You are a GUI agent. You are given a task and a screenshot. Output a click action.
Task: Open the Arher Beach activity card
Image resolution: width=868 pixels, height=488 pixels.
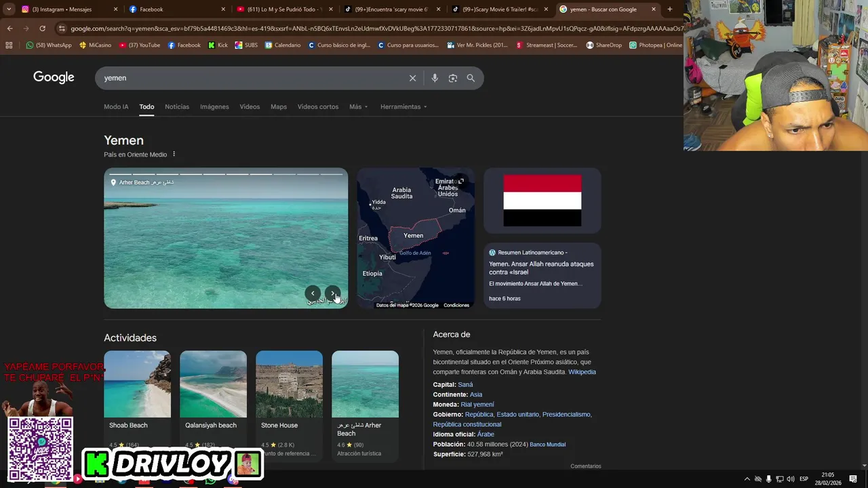[365, 406]
